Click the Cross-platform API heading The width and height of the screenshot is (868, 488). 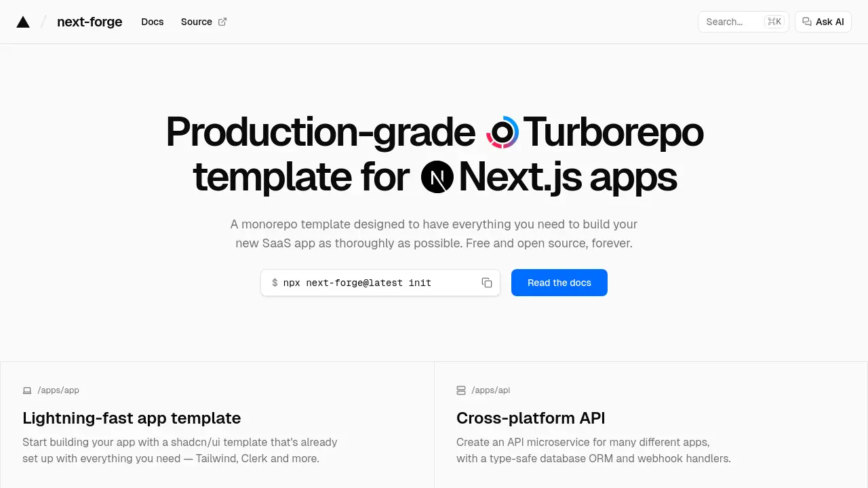(530, 418)
